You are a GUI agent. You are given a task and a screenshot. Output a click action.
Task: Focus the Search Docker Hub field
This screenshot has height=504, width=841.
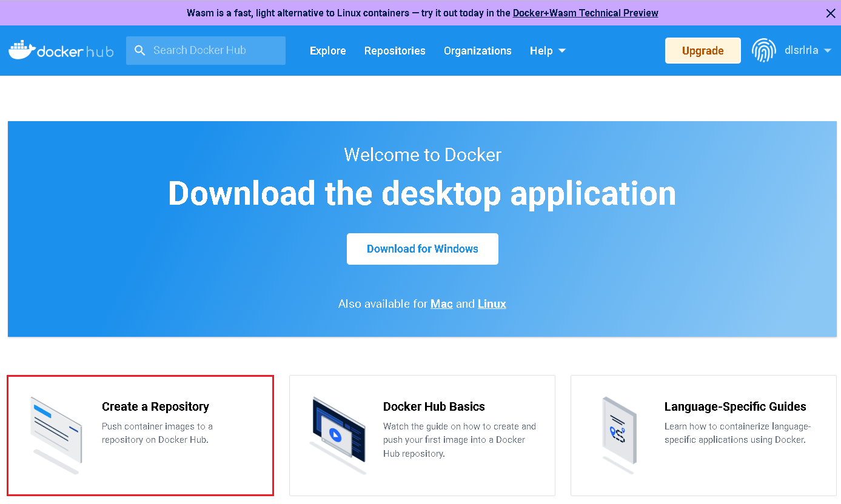click(206, 50)
